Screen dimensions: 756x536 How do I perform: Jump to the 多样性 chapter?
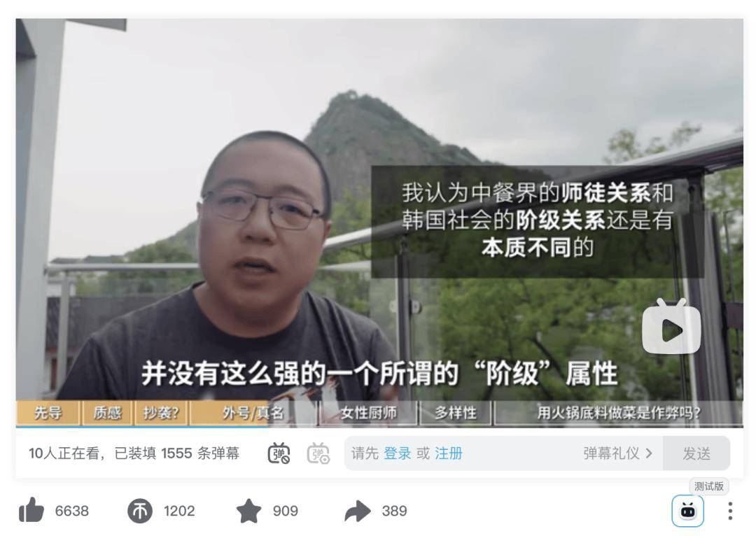tap(456, 413)
